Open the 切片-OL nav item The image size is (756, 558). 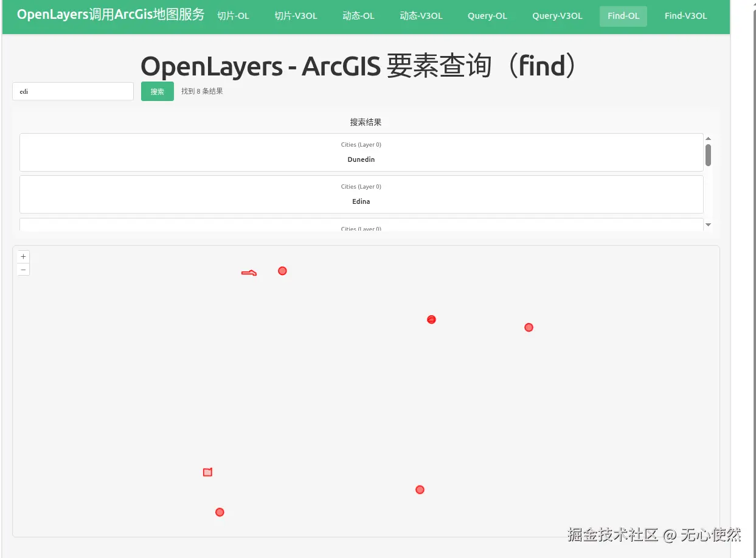coord(233,16)
